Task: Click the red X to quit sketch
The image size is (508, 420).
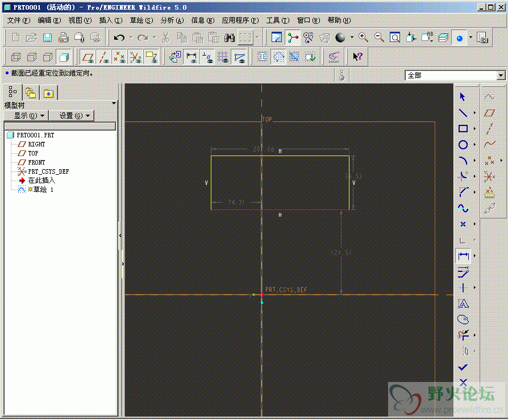Action: (463, 383)
